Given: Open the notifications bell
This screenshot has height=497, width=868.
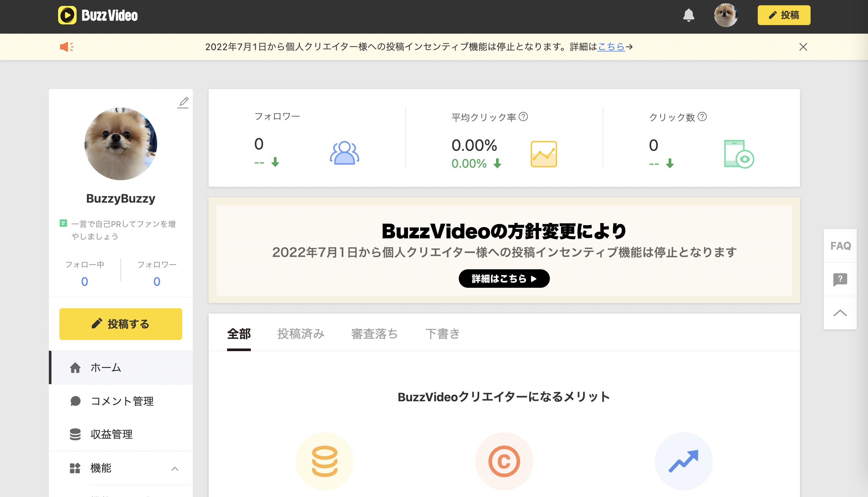Looking at the screenshot, I should click(x=688, y=16).
